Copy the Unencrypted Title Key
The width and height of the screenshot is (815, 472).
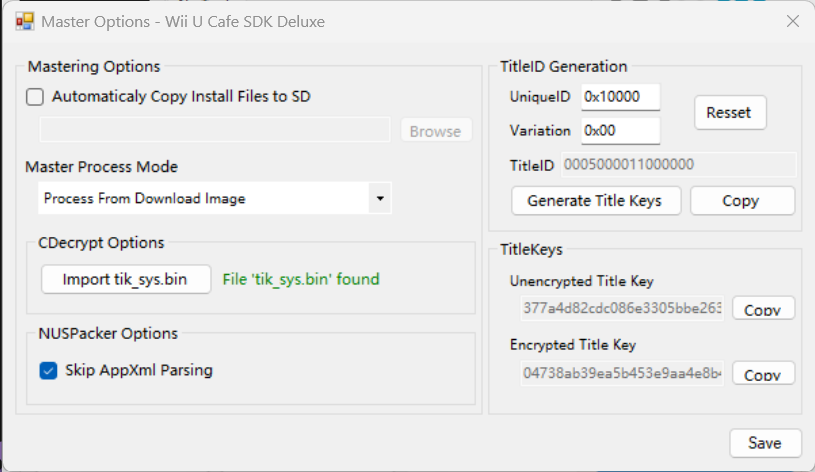(763, 308)
